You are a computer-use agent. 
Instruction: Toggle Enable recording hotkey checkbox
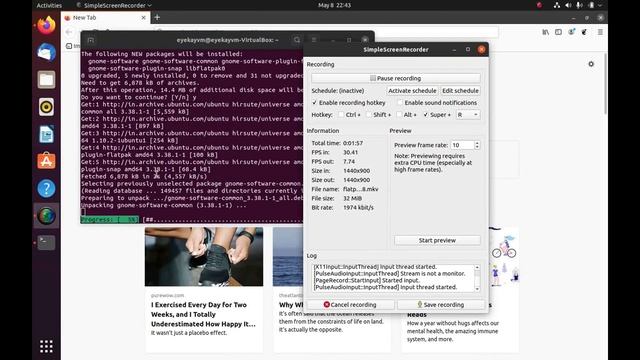314,103
